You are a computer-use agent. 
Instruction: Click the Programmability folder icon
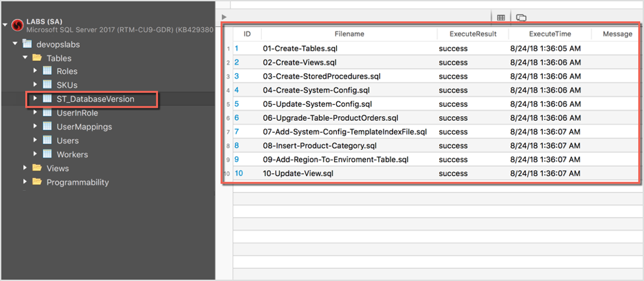[x=37, y=182]
